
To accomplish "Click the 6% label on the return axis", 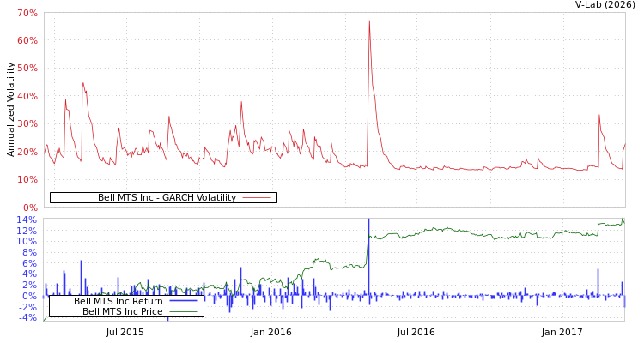I will 28,263.
